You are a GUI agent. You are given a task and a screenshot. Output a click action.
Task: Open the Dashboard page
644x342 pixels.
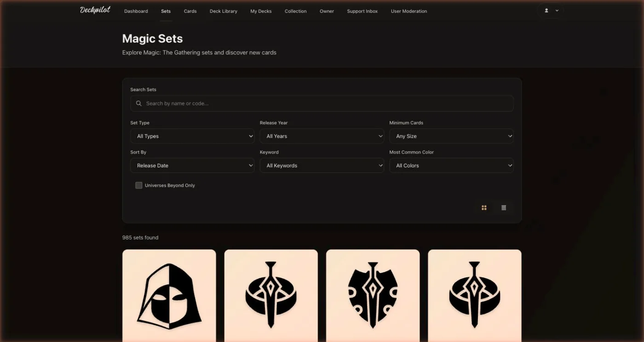(x=136, y=11)
